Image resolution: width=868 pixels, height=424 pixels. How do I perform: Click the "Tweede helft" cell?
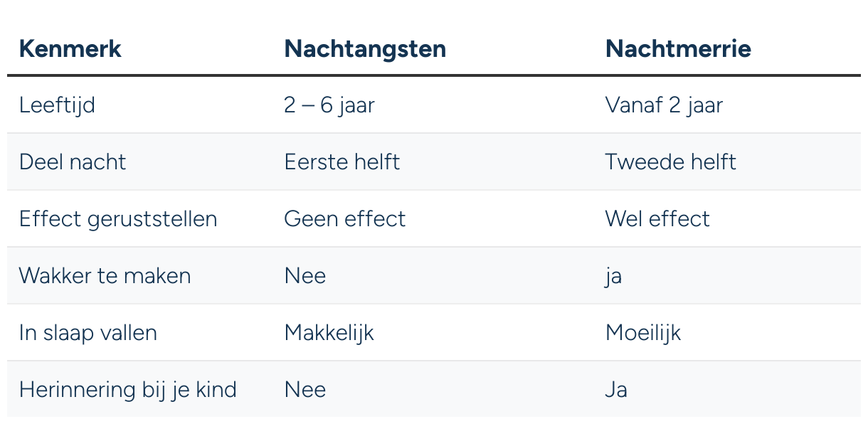[670, 162]
